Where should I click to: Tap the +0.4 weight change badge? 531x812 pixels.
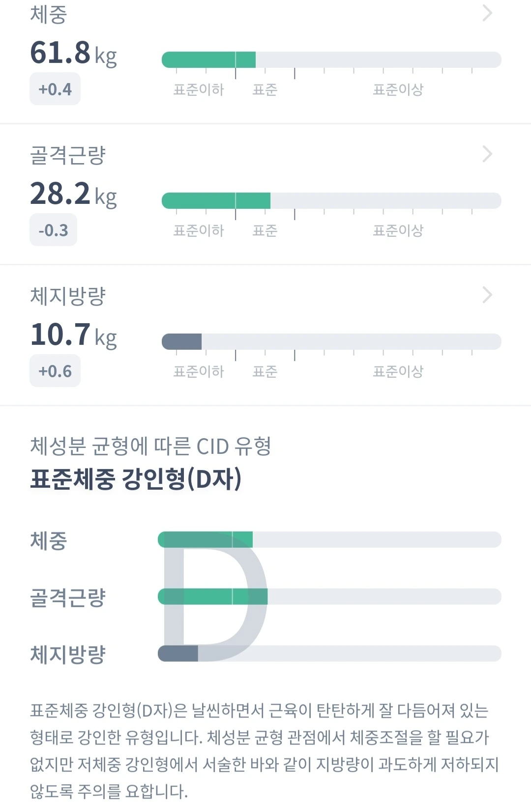pos(55,89)
